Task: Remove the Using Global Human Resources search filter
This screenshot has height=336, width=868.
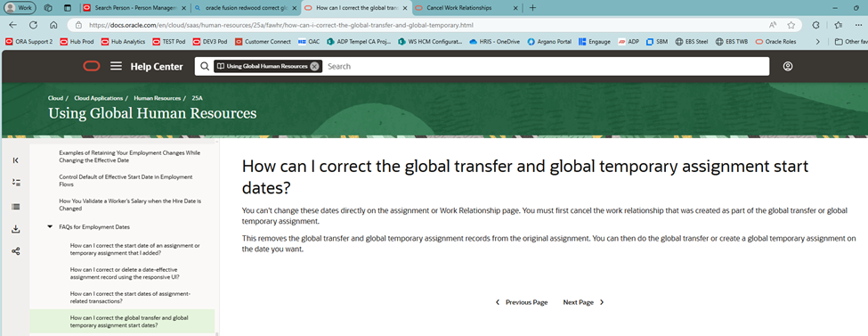Action: [314, 66]
